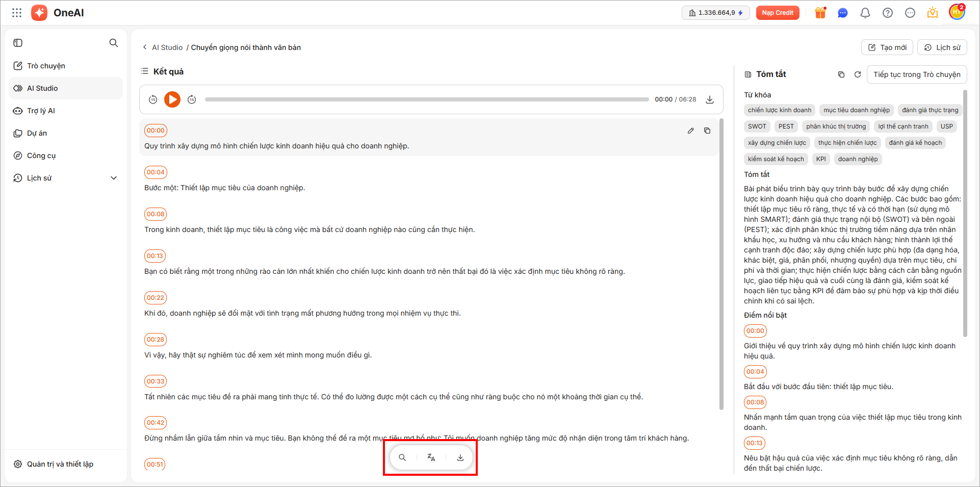This screenshot has width=980, height=487.
Task: Open Công cụ in the sidebar
Action: click(66, 156)
